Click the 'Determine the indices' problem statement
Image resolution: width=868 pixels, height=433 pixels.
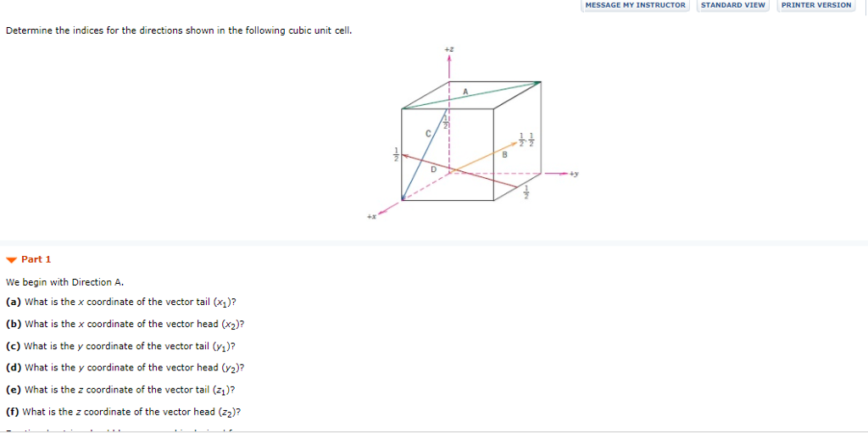coord(178,31)
